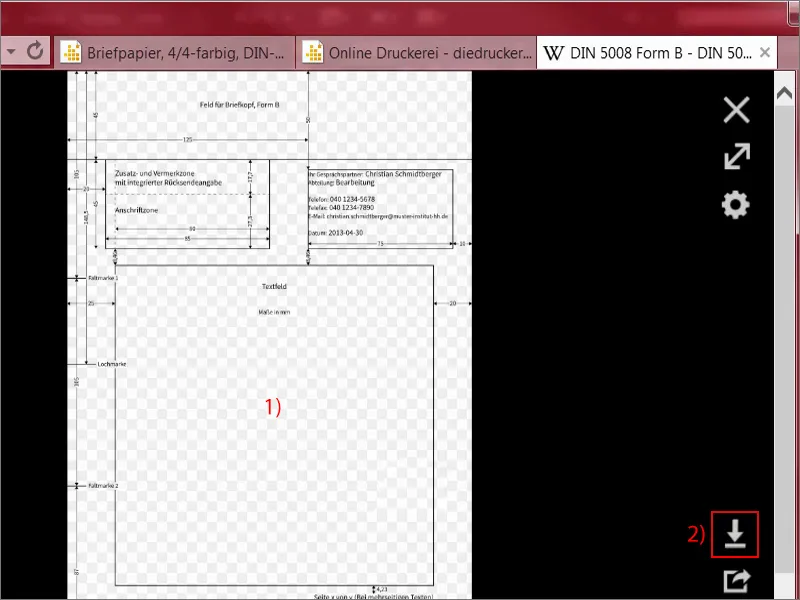Click the vertical scrollbar track
800x600 pixels.
tap(784, 337)
